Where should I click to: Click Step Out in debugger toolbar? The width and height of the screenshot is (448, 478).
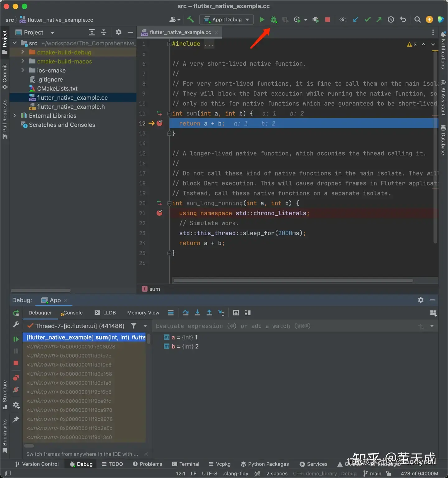(209, 313)
